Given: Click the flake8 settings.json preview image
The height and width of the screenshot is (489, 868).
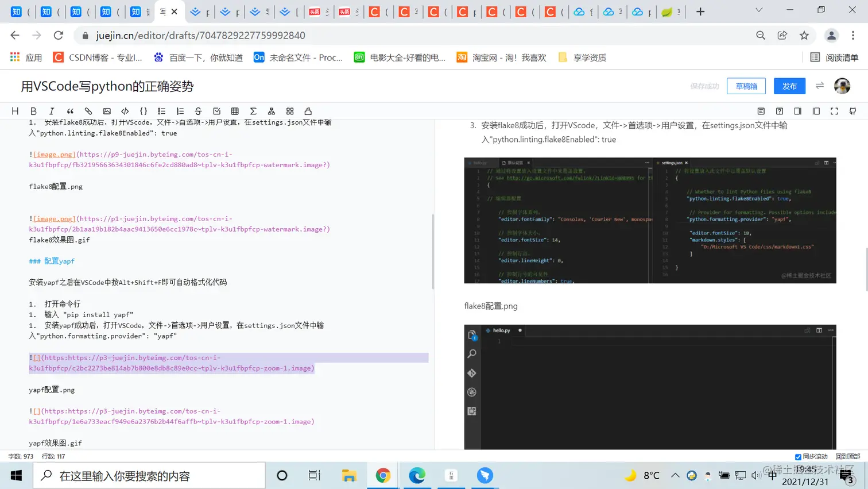Looking at the screenshot, I should coord(650,221).
